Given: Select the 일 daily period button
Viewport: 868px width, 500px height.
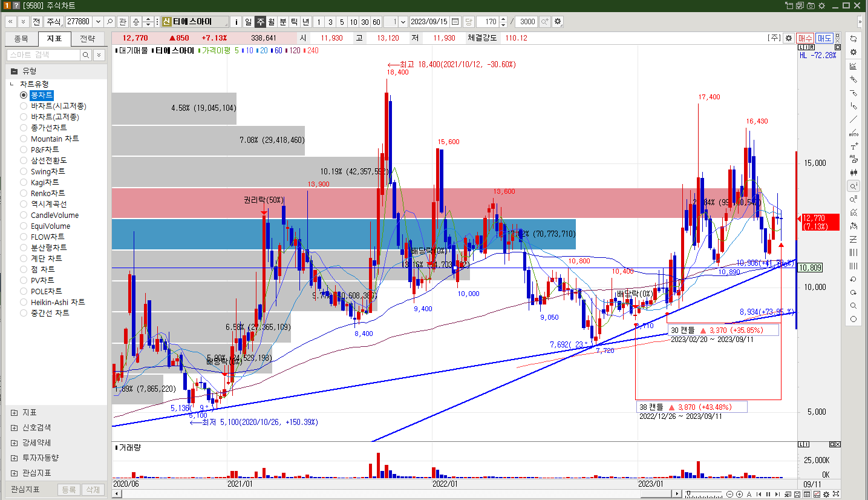Looking at the screenshot, I should click(248, 21).
